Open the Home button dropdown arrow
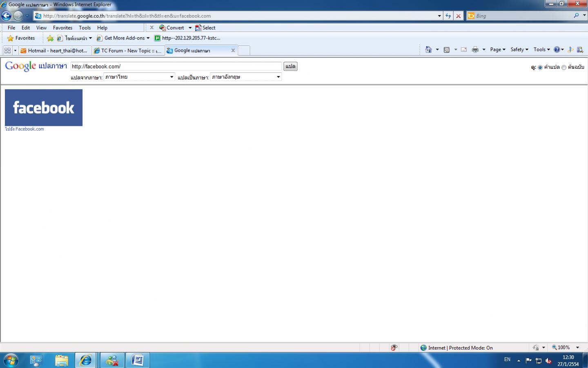Screen dimensions: 588x368 (x=437, y=49)
